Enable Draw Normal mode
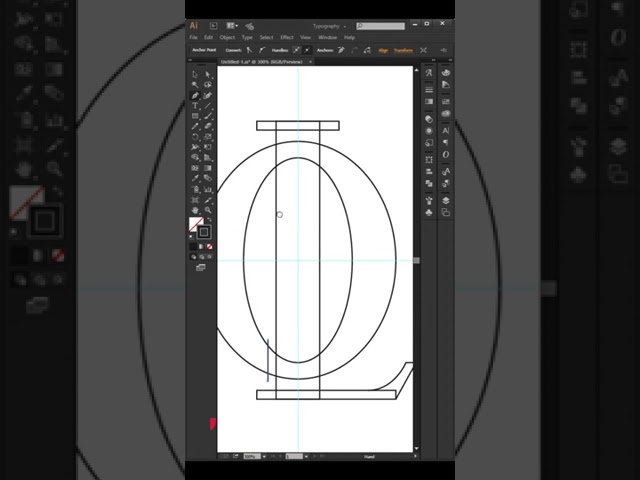Screen dimensions: 640x480 (x=193, y=257)
